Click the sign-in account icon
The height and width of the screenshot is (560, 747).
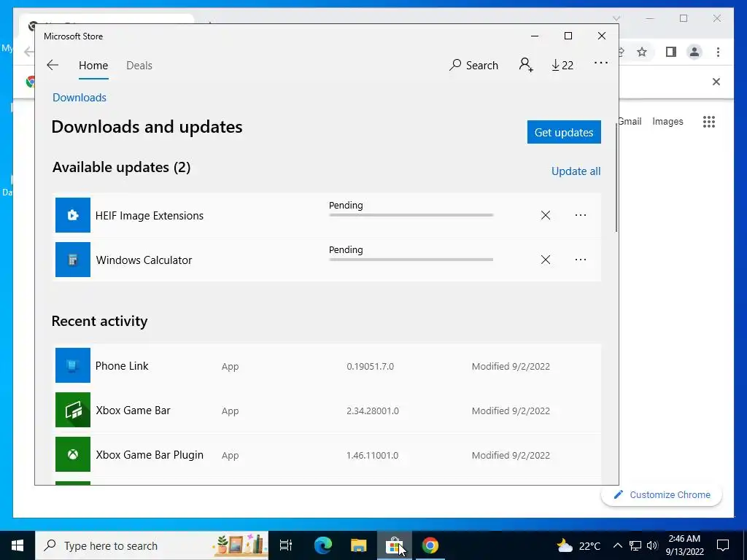[x=526, y=65]
